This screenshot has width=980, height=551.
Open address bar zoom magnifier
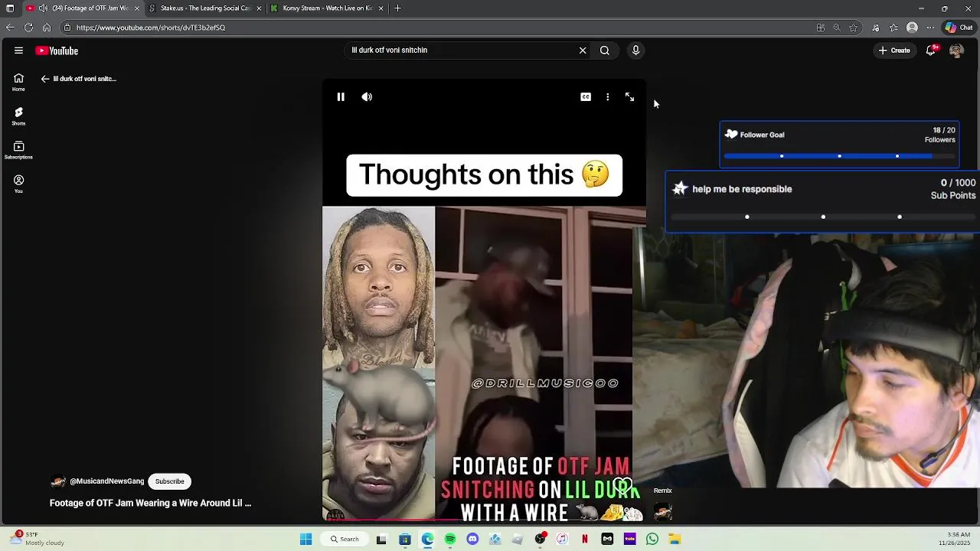837,28
